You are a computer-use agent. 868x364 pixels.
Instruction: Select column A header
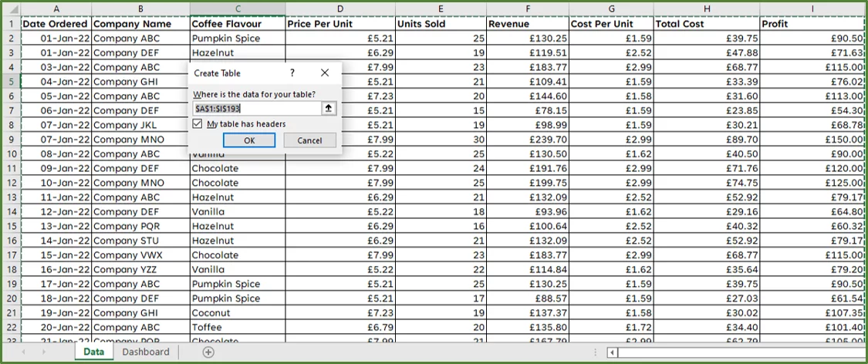coord(56,8)
